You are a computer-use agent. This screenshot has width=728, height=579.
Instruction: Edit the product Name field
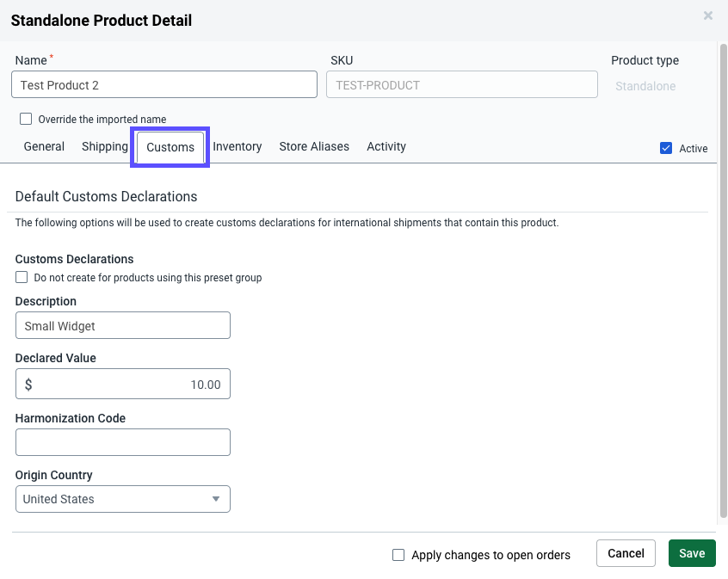[163, 84]
